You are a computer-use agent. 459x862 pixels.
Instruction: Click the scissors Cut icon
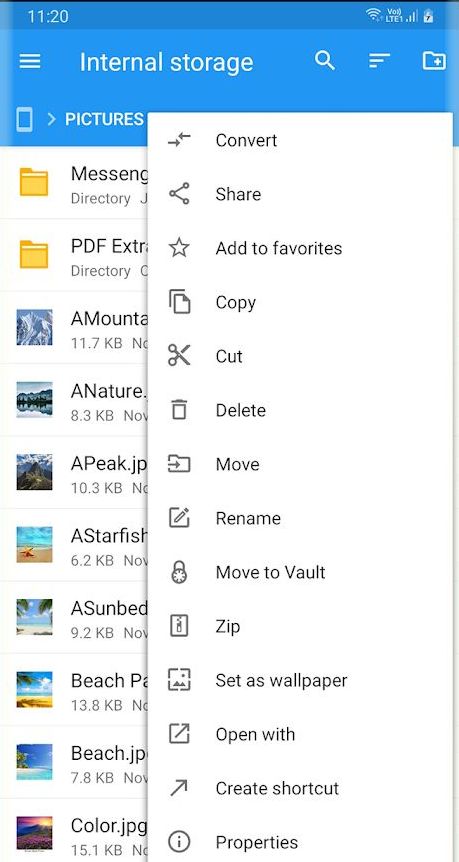[x=179, y=356]
